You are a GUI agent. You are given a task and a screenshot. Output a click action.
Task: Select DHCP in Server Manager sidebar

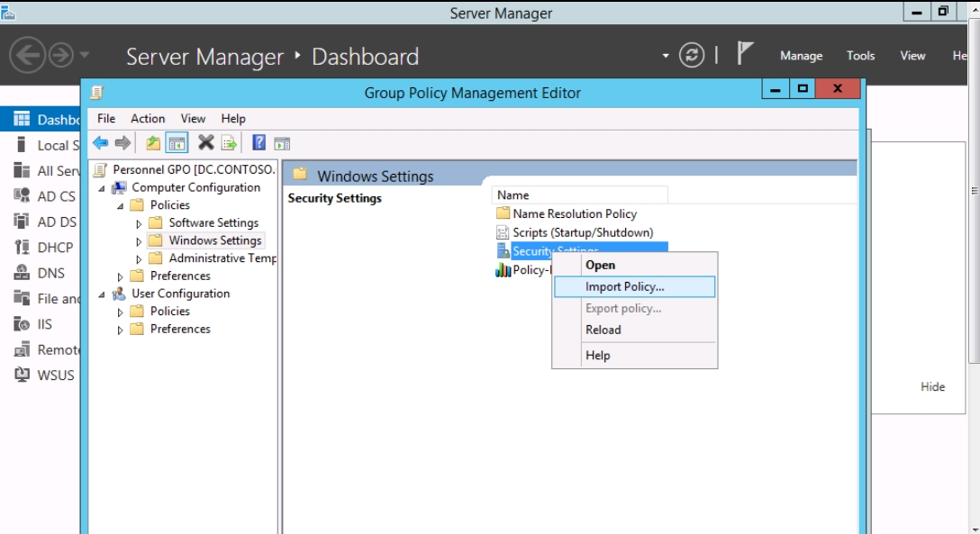pyautogui.click(x=55, y=247)
